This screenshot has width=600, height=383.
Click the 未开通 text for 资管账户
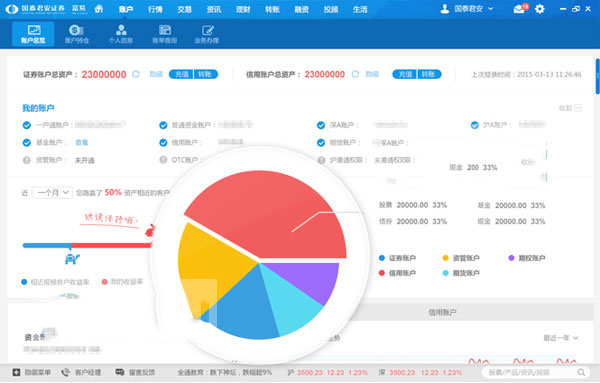(x=85, y=160)
